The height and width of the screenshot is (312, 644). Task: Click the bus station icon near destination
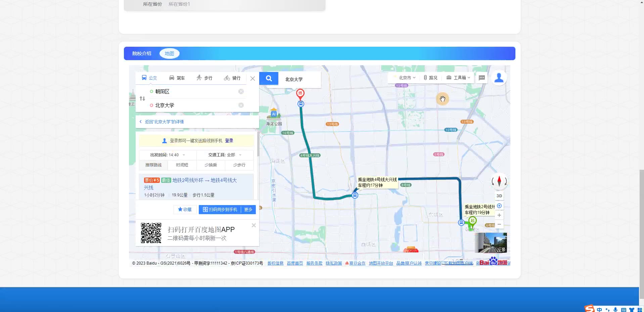click(x=301, y=104)
